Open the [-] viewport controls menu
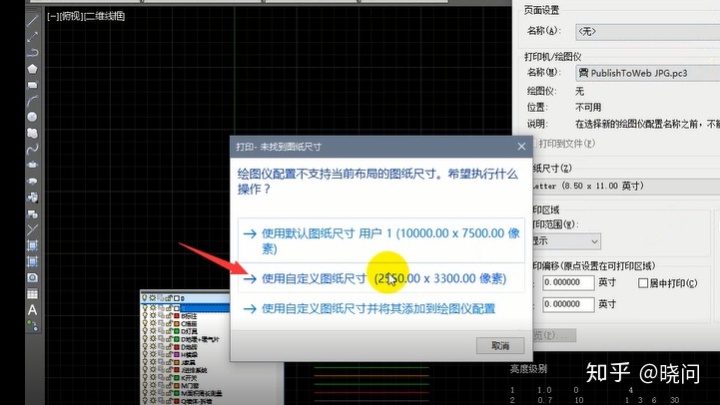Viewport: 720px width, 405px height. (x=53, y=17)
